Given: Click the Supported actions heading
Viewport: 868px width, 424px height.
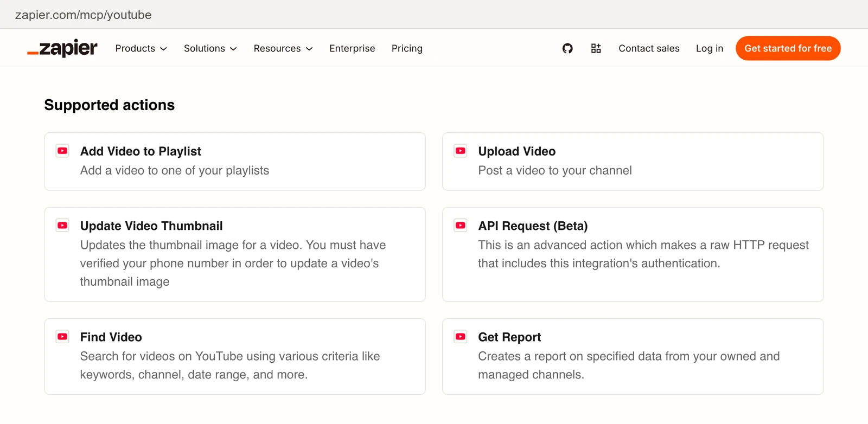Looking at the screenshot, I should 110,105.
